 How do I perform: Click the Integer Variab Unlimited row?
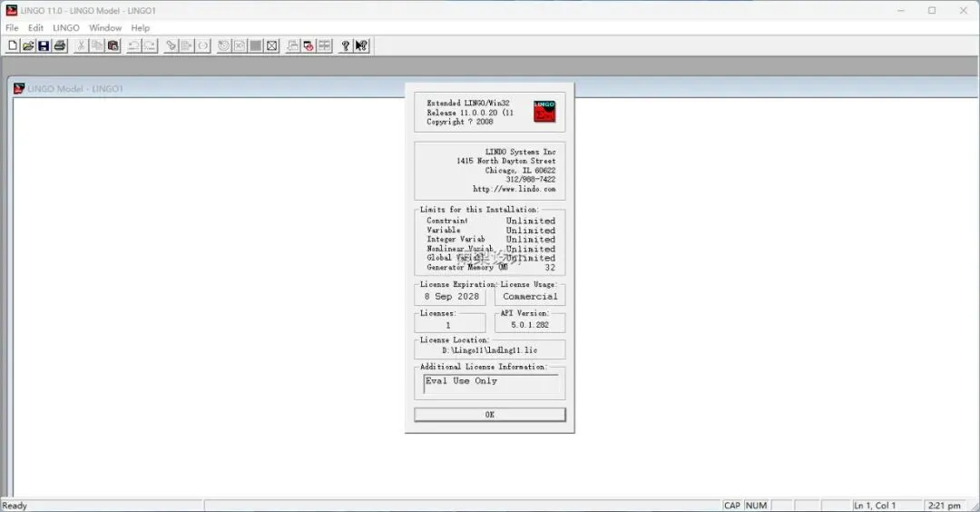point(491,240)
